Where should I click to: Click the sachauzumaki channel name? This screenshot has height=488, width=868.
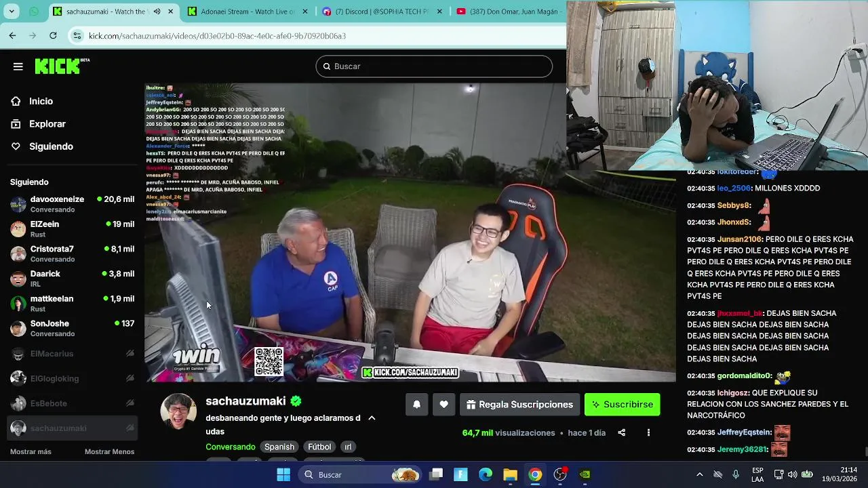point(245,401)
